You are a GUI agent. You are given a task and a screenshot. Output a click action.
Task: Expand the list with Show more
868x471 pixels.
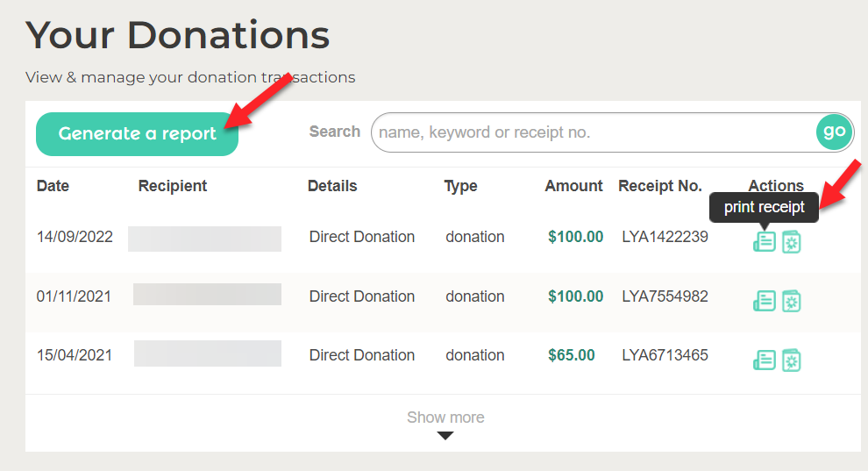tap(445, 417)
